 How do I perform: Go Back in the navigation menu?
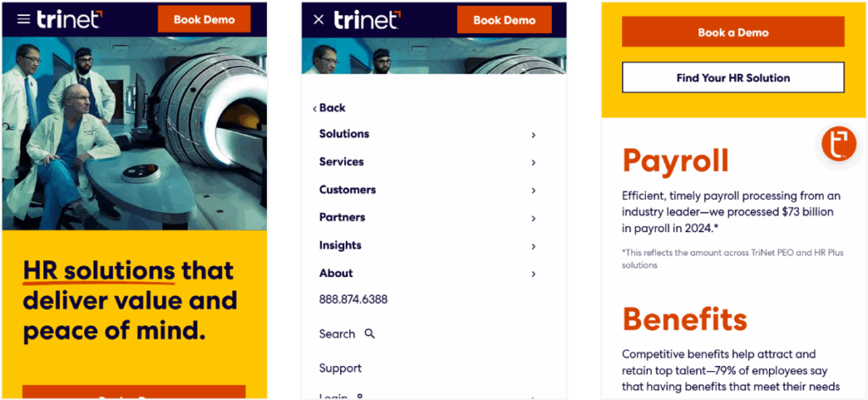(x=331, y=108)
